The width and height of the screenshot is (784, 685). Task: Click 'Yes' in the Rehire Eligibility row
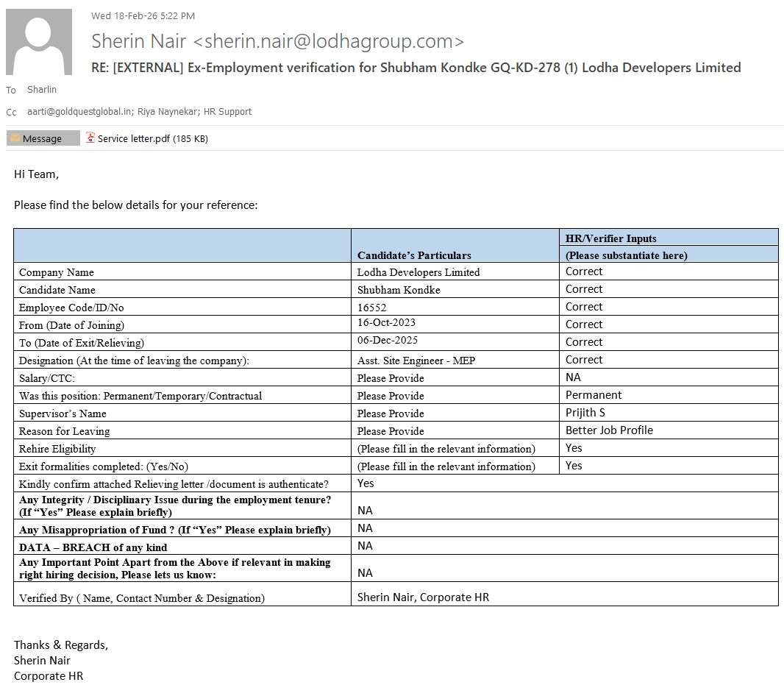click(x=574, y=448)
